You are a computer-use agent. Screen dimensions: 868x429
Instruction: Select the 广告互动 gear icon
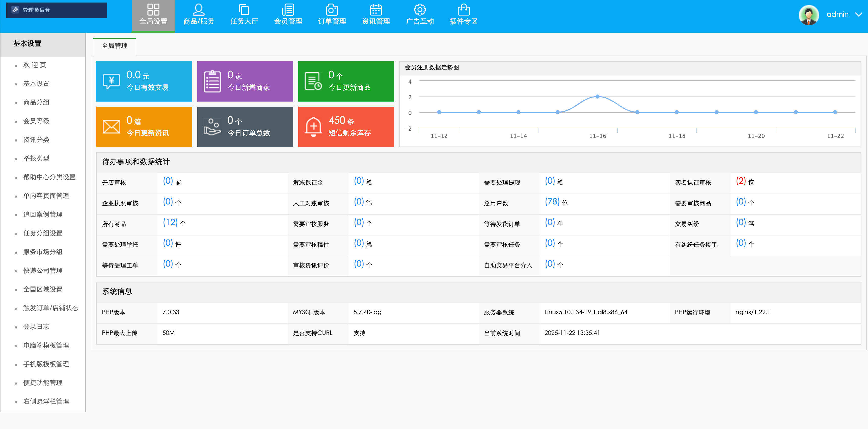pyautogui.click(x=420, y=10)
